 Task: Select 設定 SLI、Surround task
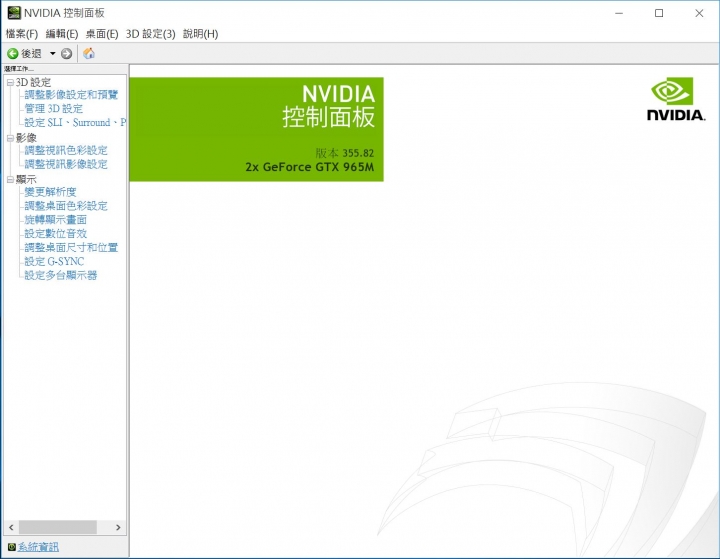75,123
